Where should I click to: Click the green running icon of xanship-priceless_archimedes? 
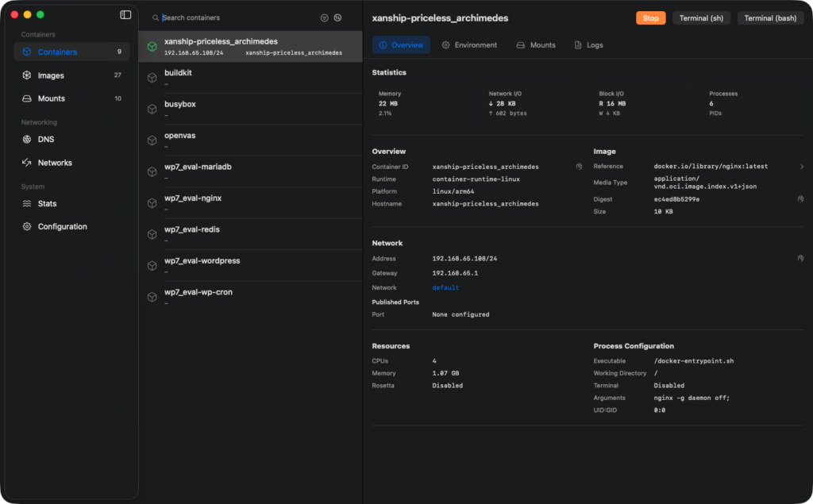(x=152, y=47)
